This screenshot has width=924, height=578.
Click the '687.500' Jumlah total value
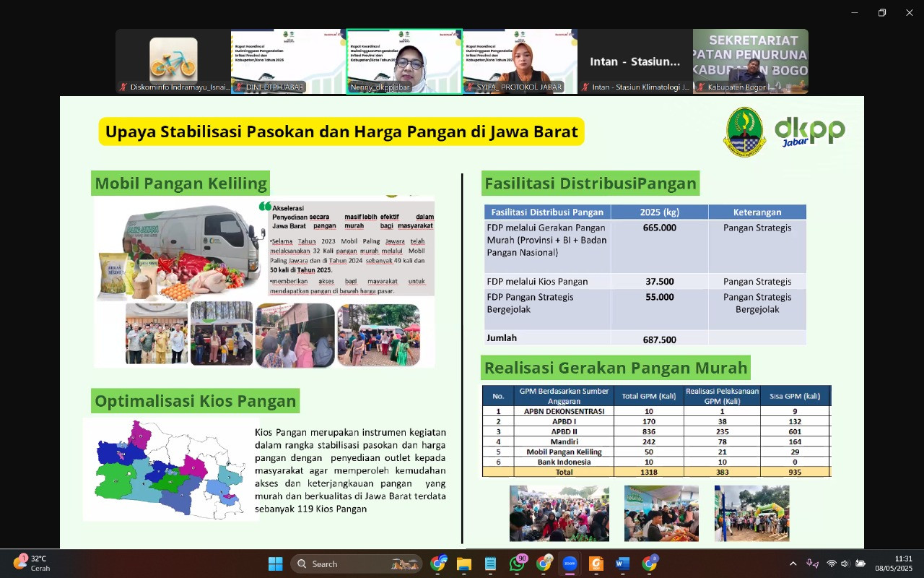pos(659,340)
